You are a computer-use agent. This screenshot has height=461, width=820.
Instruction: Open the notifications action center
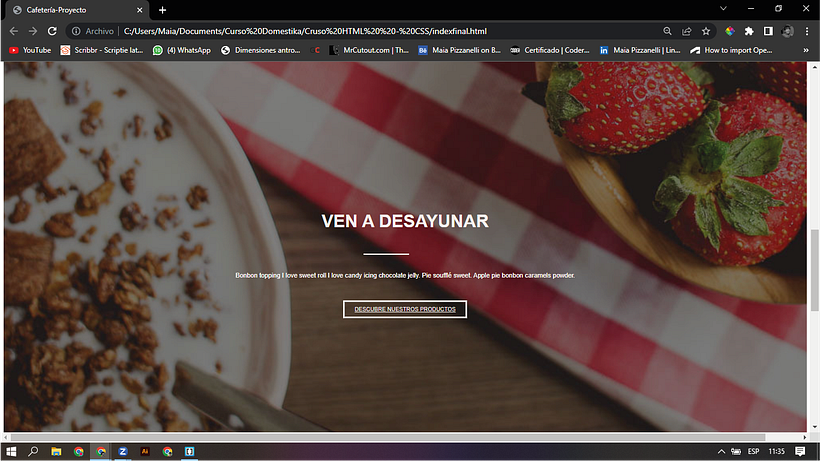click(x=800, y=451)
